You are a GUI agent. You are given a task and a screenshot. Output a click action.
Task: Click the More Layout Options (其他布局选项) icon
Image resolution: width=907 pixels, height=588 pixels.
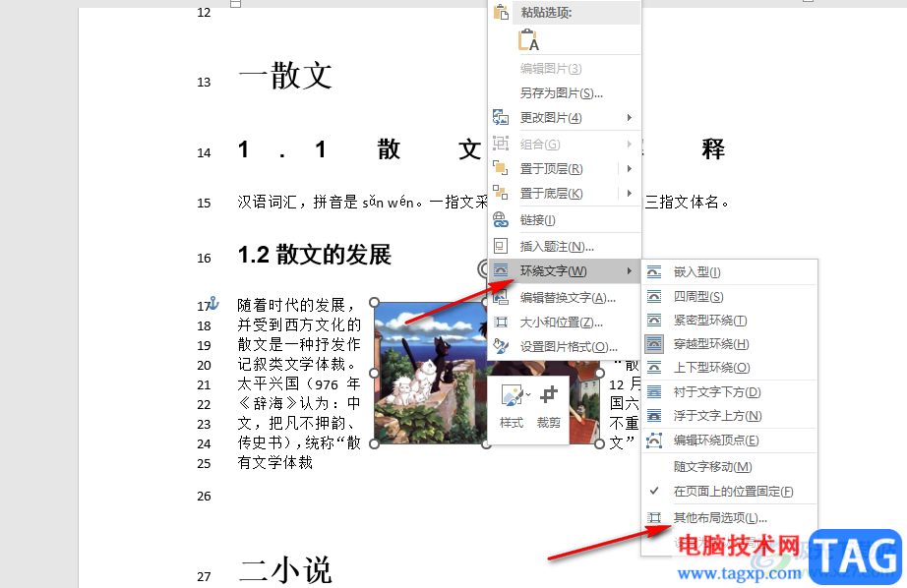[x=654, y=517]
